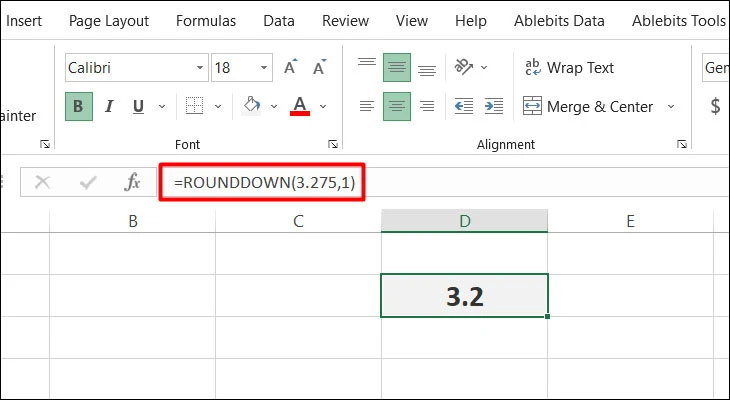Expand the font name dropdown arrow
The height and width of the screenshot is (400, 730).
[200, 68]
